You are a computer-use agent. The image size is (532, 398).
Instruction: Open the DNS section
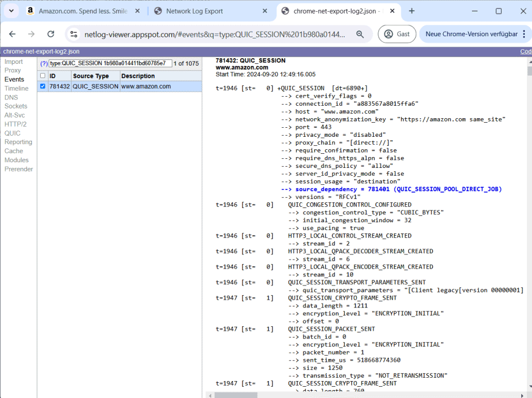(11, 97)
